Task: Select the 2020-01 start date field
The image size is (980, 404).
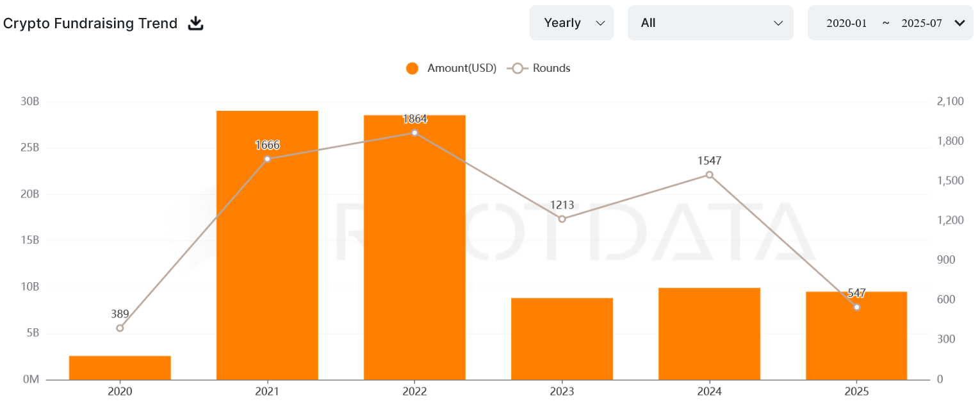Action: tap(847, 22)
